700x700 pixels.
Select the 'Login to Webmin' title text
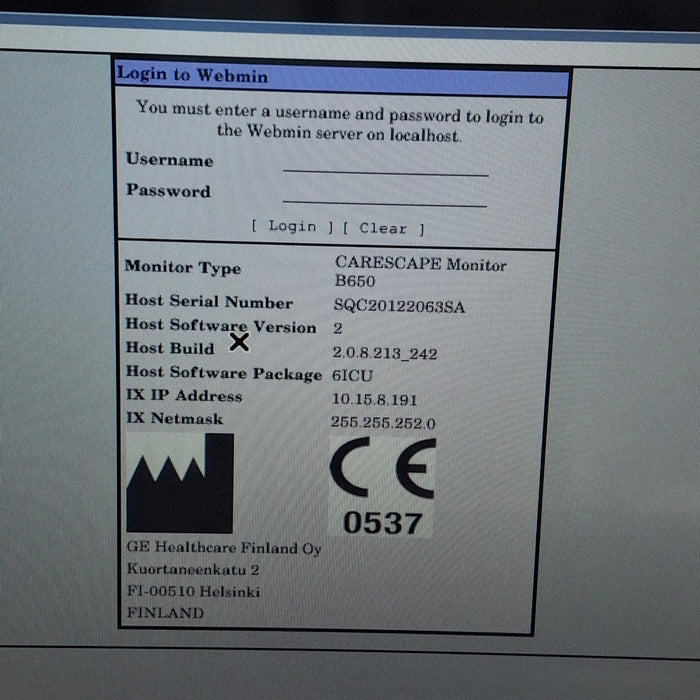192,75
